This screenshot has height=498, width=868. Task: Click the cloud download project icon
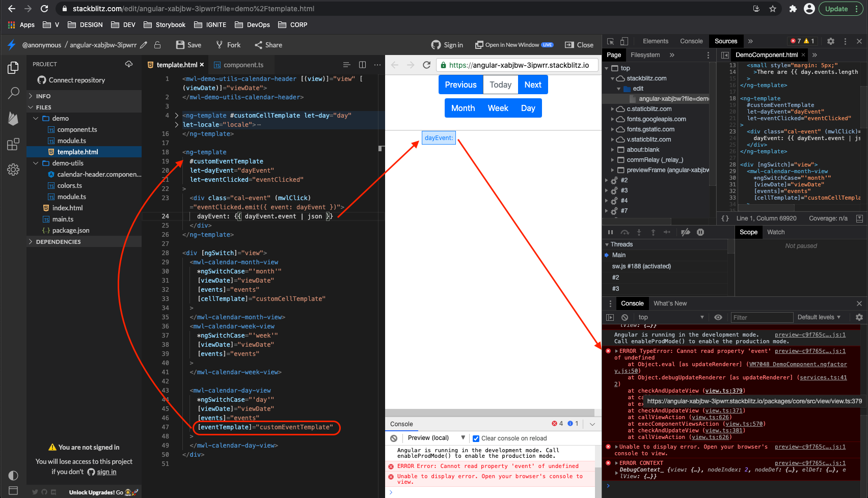pyautogui.click(x=129, y=64)
